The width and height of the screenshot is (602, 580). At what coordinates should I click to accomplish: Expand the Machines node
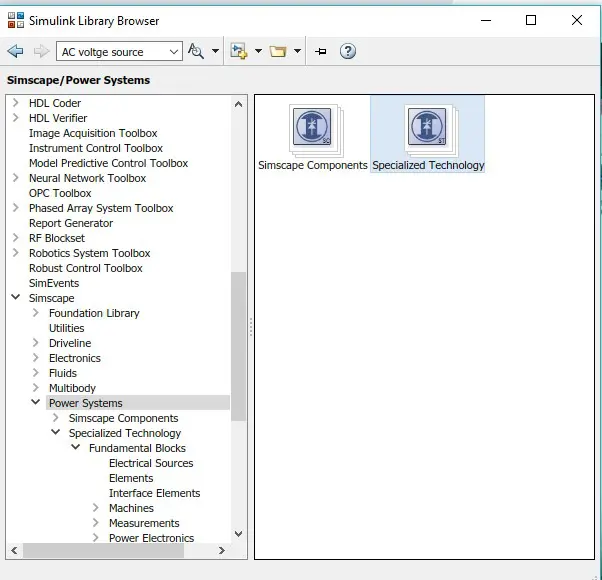pyautogui.click(x=95, y=507)
